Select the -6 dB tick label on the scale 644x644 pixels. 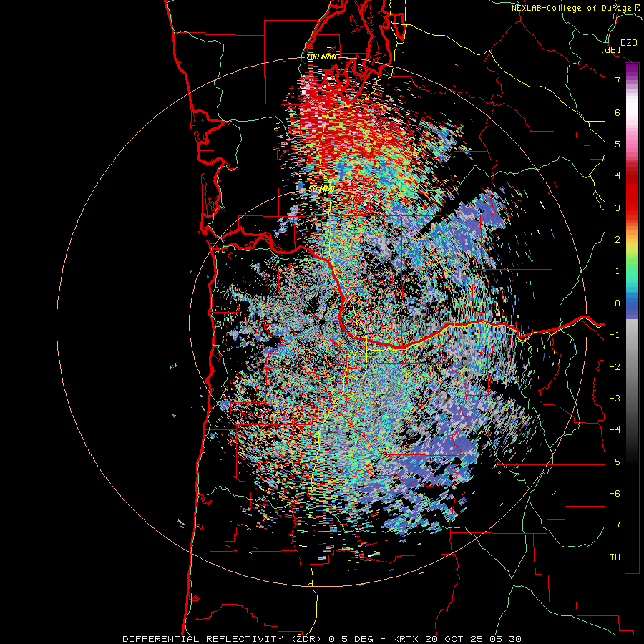click(x=615, y=493)
